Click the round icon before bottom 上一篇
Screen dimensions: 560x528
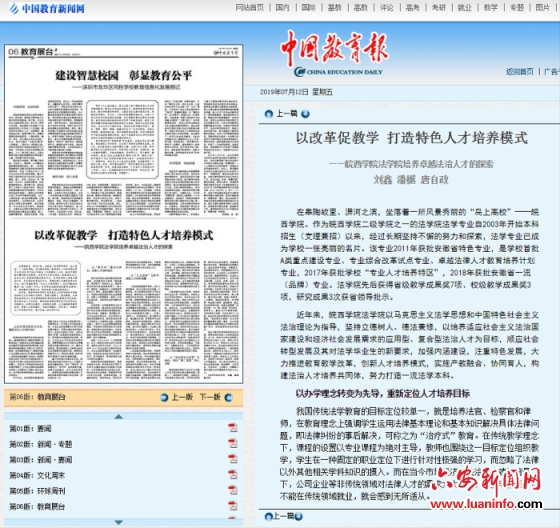pos(269,516)
